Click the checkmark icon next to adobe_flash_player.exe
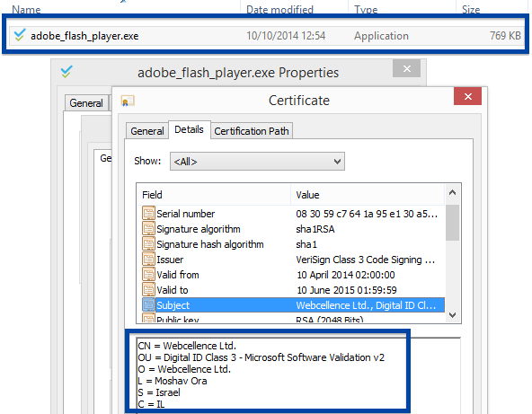Image resolution: width=532 pixels, height=414 pixels. coord(20,35)
